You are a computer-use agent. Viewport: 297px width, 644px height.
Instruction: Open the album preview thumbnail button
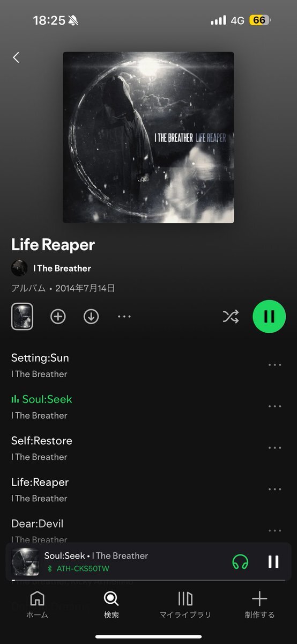(22, 316)
